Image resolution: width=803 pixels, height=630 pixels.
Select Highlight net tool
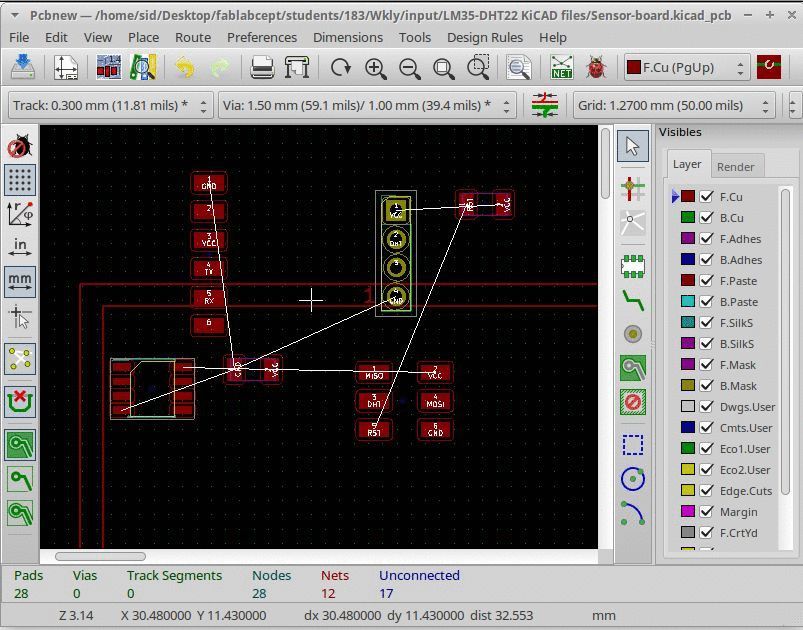[x=633, y=188]
